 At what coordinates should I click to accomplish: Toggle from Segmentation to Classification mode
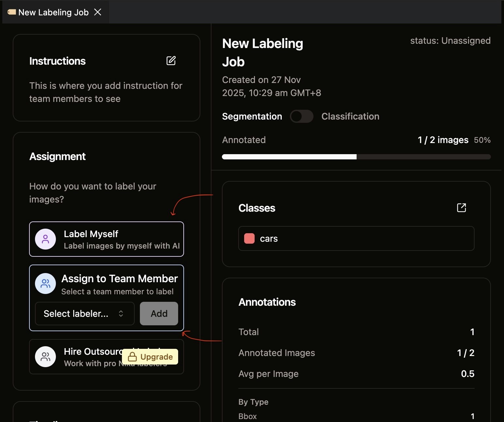tap(301, 116)
